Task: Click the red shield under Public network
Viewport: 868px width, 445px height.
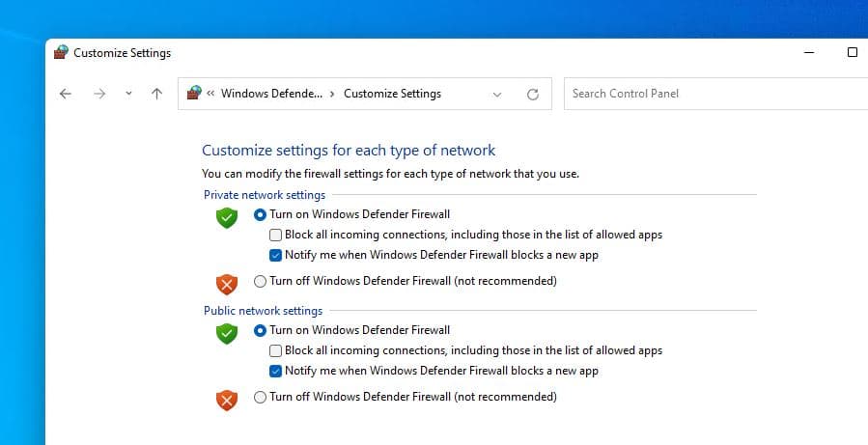Action: point(227,400)
